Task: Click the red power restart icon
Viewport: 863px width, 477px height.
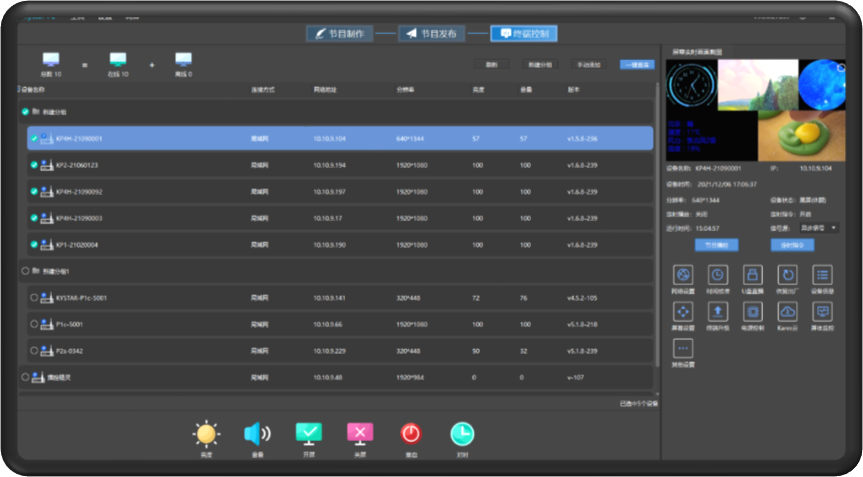Action: (x=411, y=433)
